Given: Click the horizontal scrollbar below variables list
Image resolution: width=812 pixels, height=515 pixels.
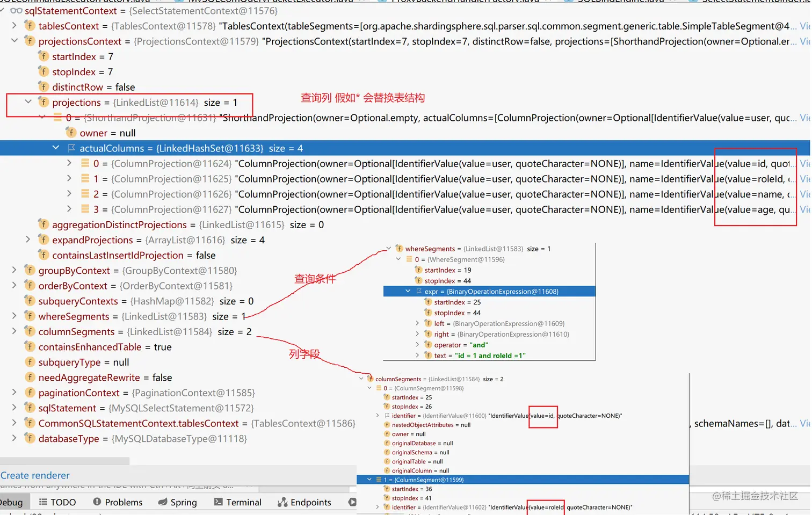Looking at the screenshot, I should pyautogui.click(x=64, y=461).
